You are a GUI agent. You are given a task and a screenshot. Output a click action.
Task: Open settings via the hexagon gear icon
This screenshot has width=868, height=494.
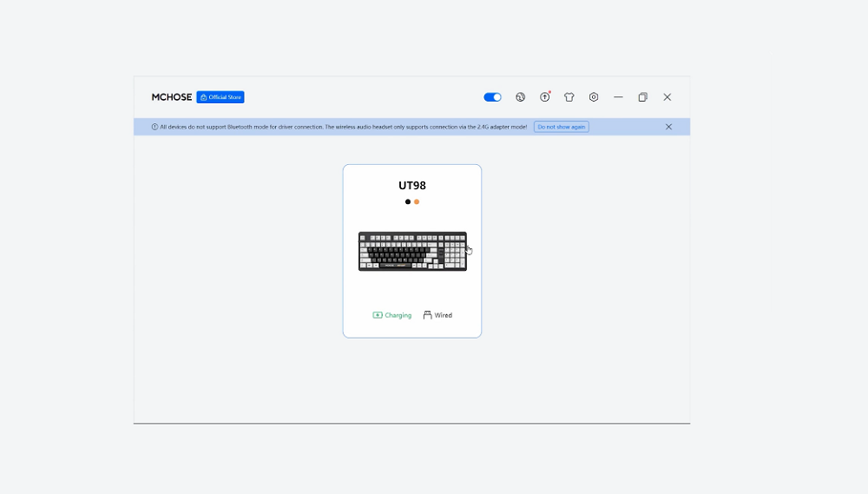(594, 97)
